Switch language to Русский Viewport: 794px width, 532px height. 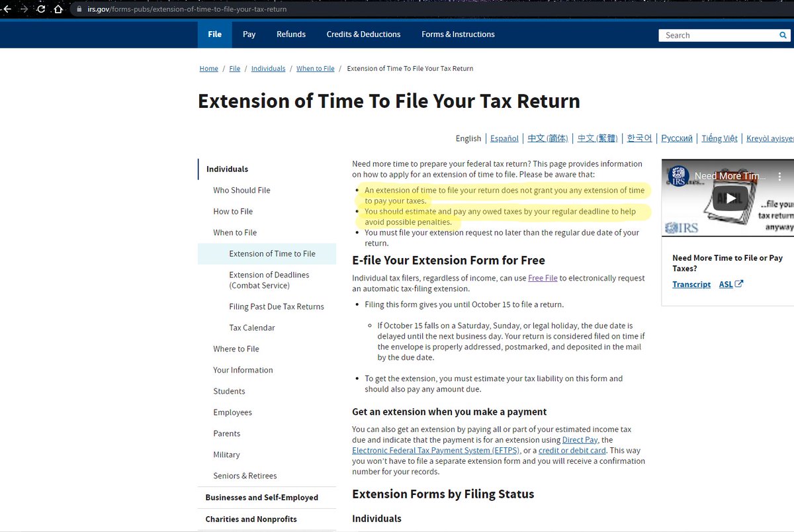point(677,138)
